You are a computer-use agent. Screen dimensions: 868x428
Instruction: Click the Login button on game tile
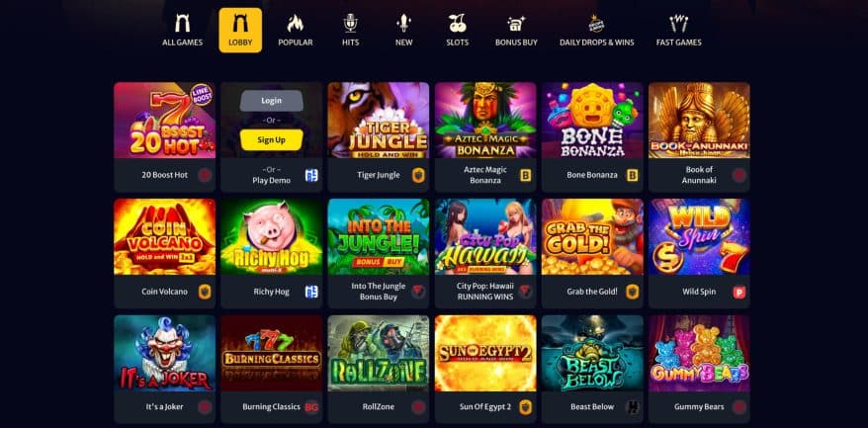coord(271,101)
